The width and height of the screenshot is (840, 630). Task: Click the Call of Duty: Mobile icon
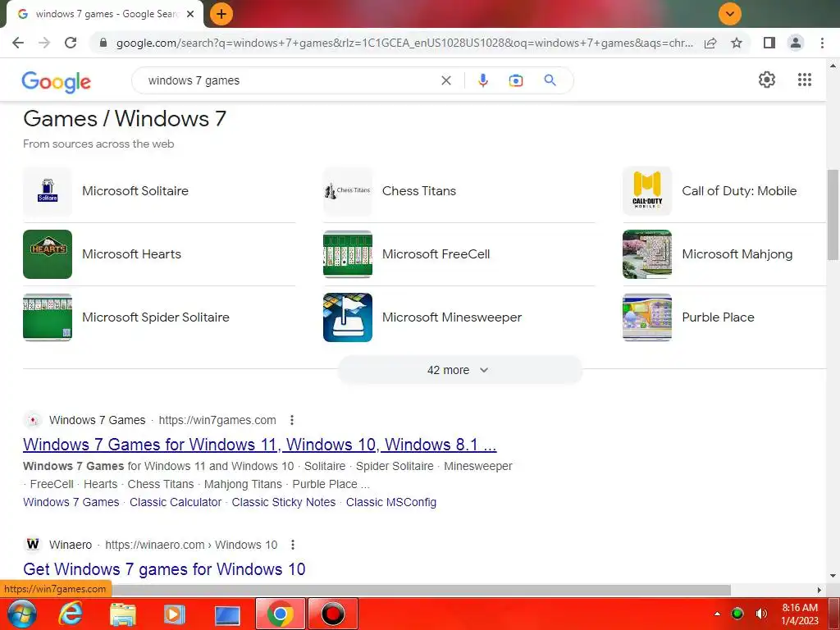click(647, 191)
